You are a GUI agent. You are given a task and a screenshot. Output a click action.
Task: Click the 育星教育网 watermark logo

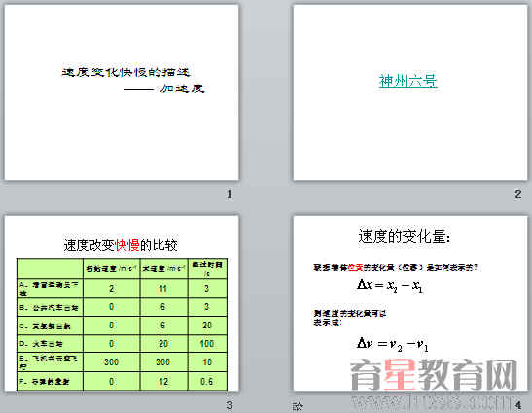(x=434, y=375)
